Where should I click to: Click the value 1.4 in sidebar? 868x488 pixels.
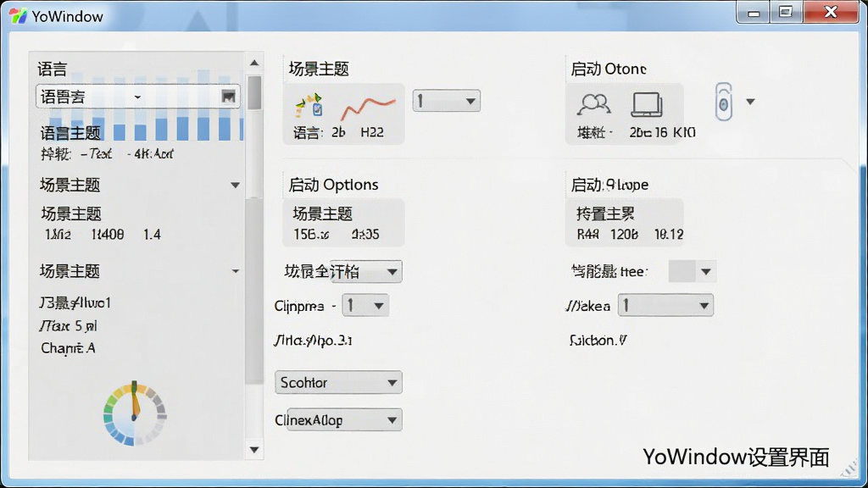[152, 235]
